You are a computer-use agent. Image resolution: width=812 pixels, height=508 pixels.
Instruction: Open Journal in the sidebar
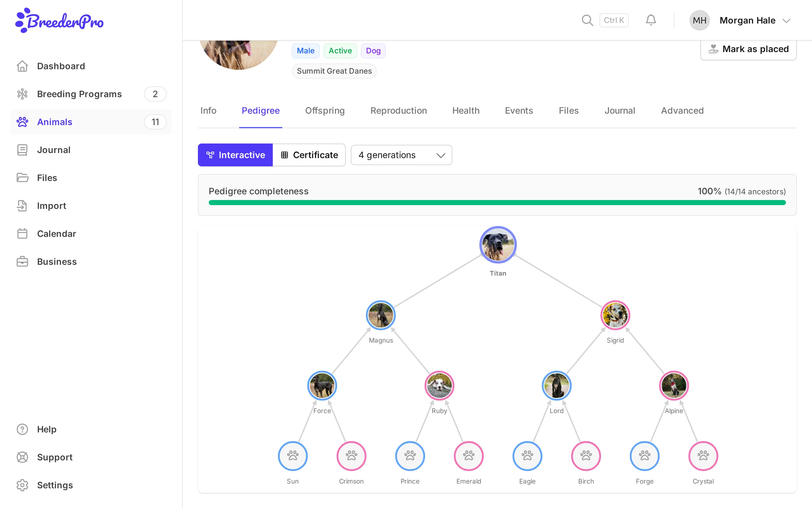[x=91, y=150]
